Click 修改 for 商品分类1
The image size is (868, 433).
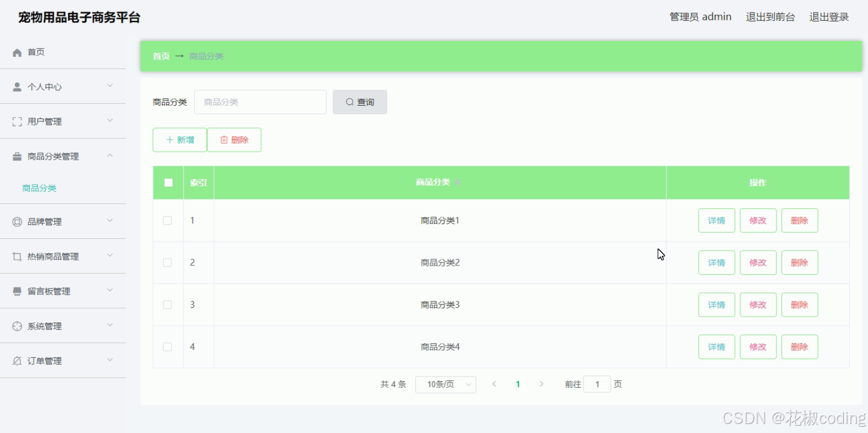[758, 221]
